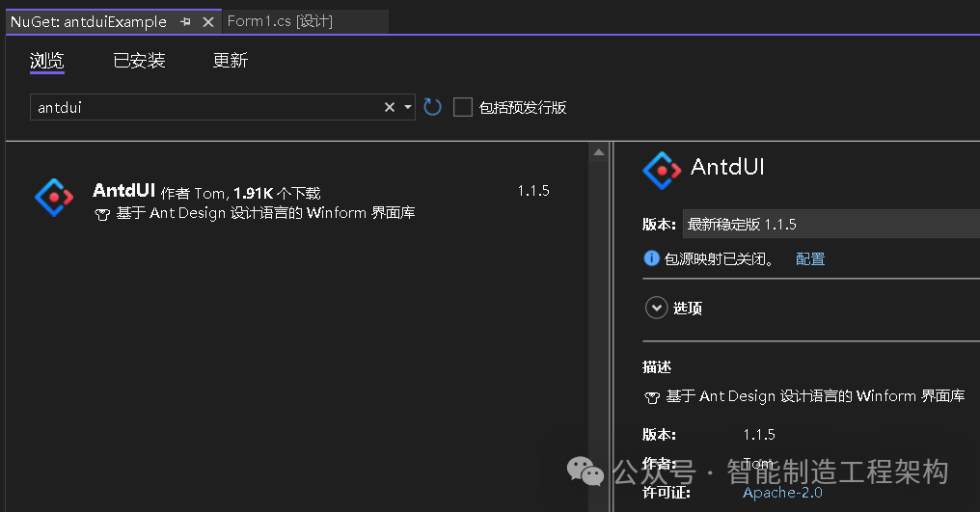Enable the 包括预发行版 checkbox

point(462,108)
